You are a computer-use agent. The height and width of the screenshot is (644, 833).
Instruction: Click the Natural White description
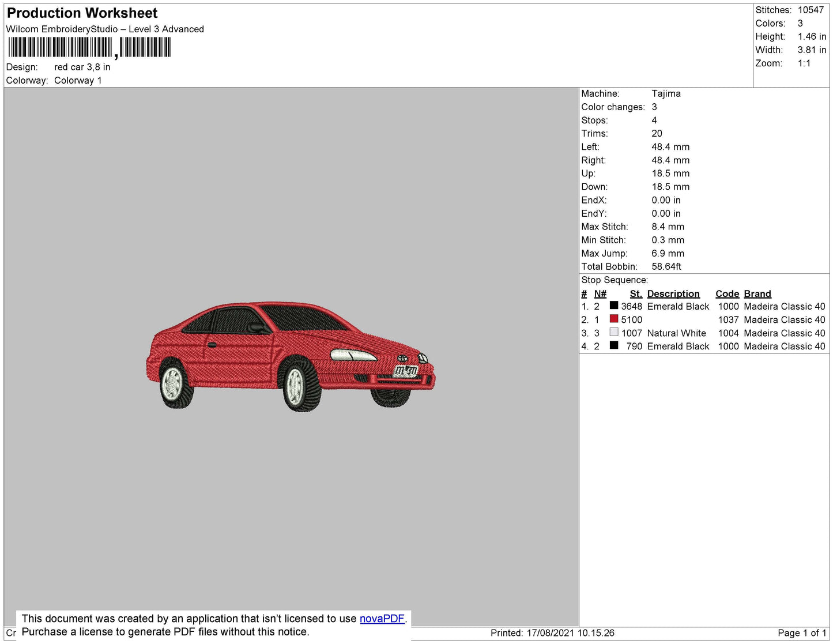(x=676, y=333)
